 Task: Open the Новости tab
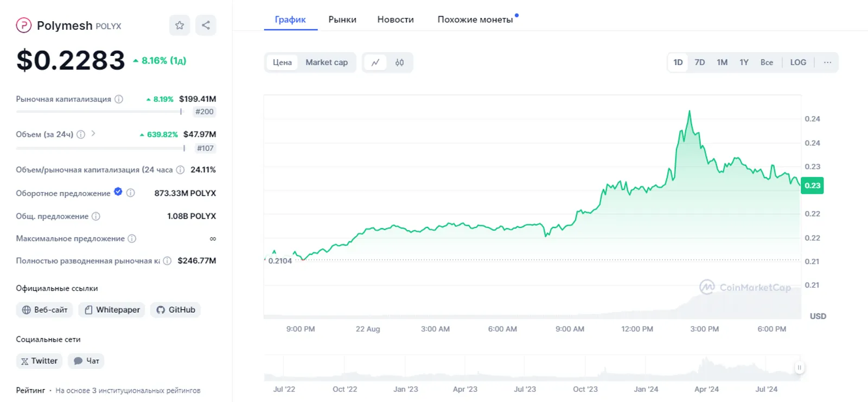click(395, 20)
